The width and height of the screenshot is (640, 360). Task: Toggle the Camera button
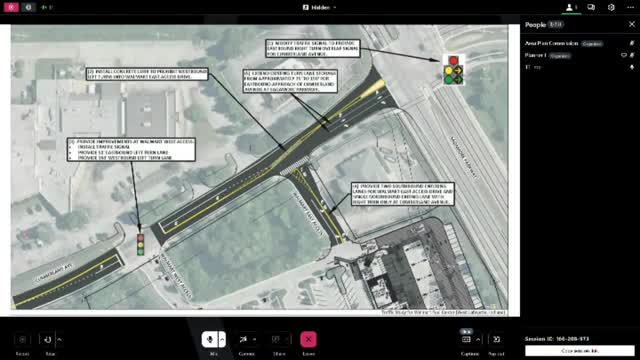[x=243, y=339]
